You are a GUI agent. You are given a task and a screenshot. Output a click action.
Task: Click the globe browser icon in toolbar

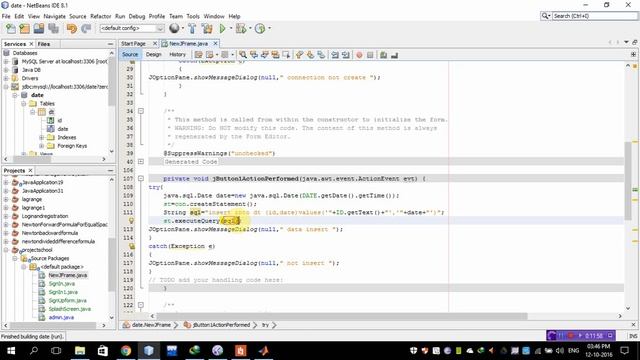click(x=174, y=28)
